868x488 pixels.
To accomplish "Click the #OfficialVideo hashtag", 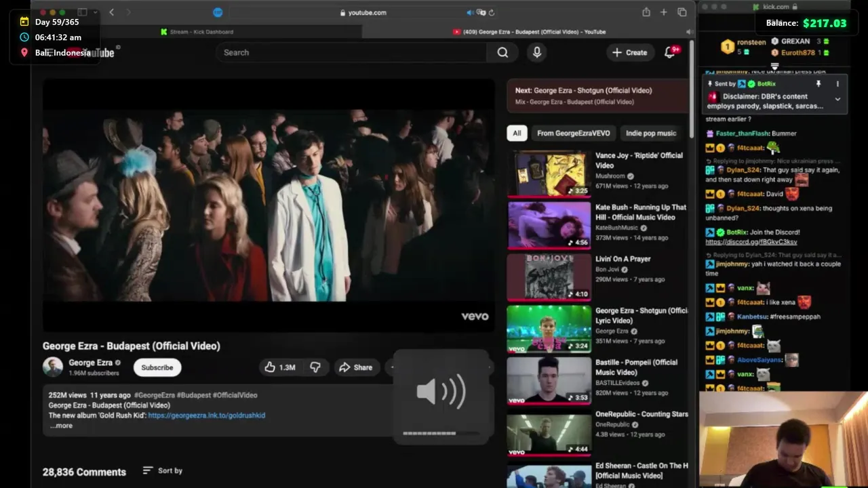I will (x=235, y=395).
